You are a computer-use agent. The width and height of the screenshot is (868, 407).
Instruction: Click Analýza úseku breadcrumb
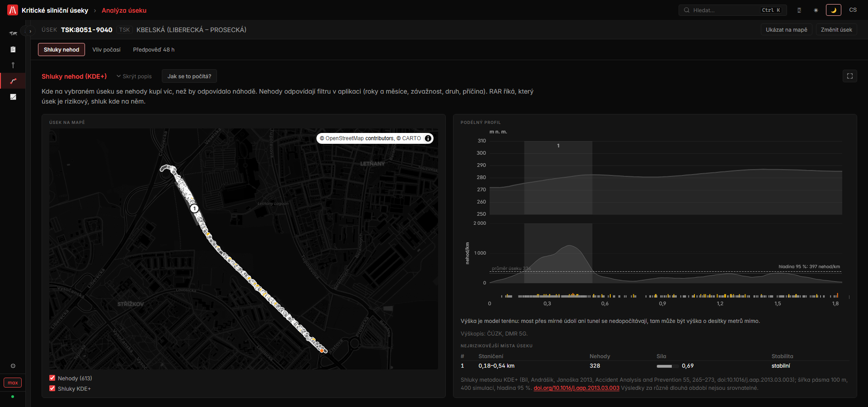click(124, 10)
